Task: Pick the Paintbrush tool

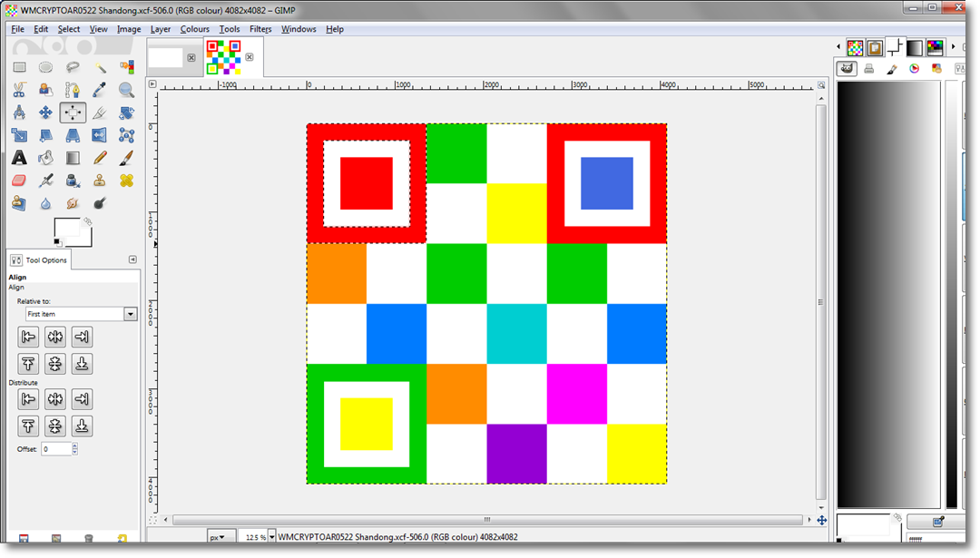Action: [x=126, y=158]
